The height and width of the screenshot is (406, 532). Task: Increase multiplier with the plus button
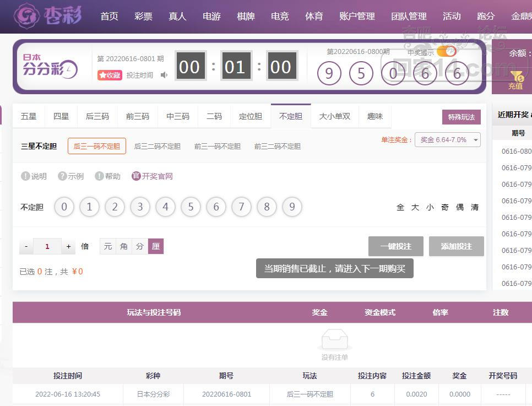coord(68,246)
